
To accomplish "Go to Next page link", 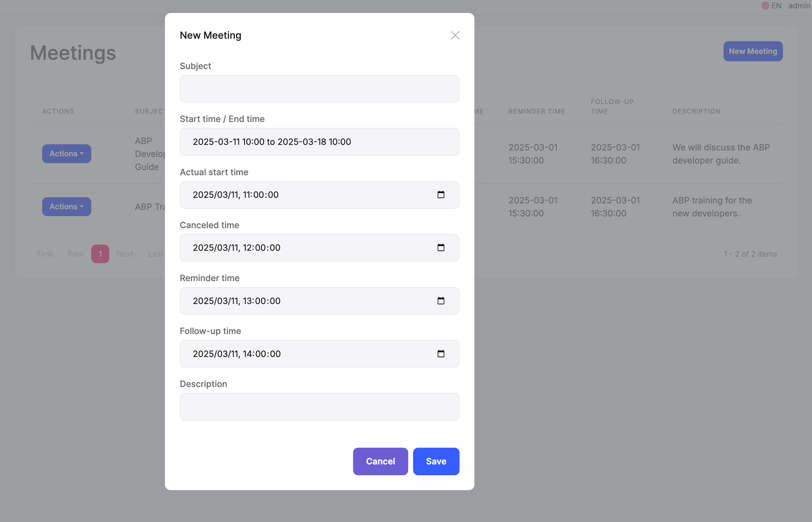I will pyautogui.click(x=125, y=254).
